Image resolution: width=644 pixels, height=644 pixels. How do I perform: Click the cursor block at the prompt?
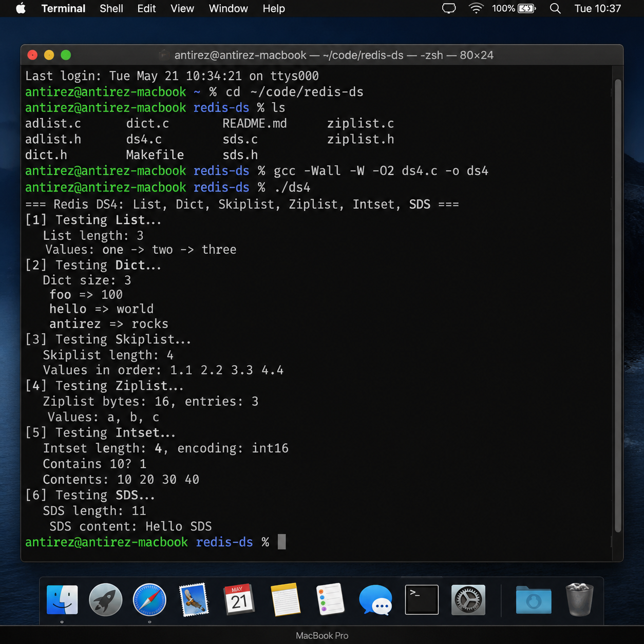[281, 542]
